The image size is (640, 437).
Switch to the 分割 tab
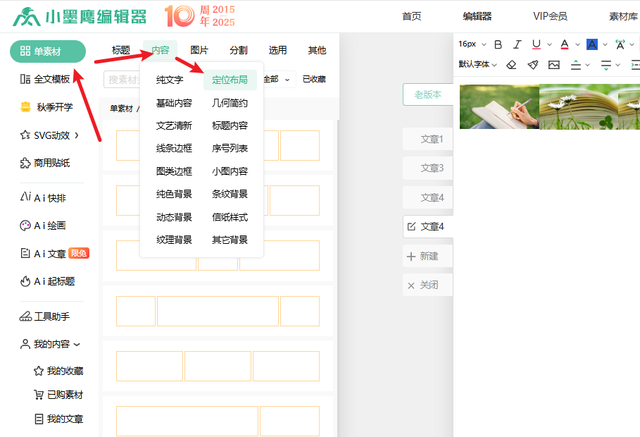(x=238, y=50)
